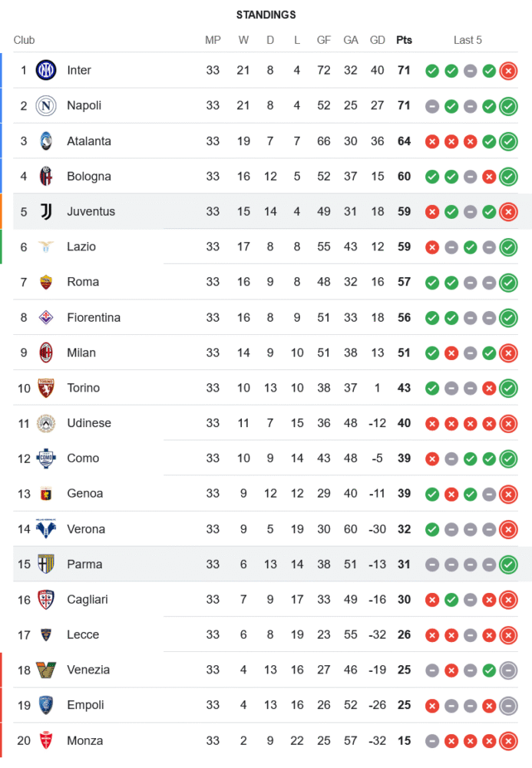Viewport: 532px width, 768px height.
Task: Click the GD column header
Action: [377, 40]
